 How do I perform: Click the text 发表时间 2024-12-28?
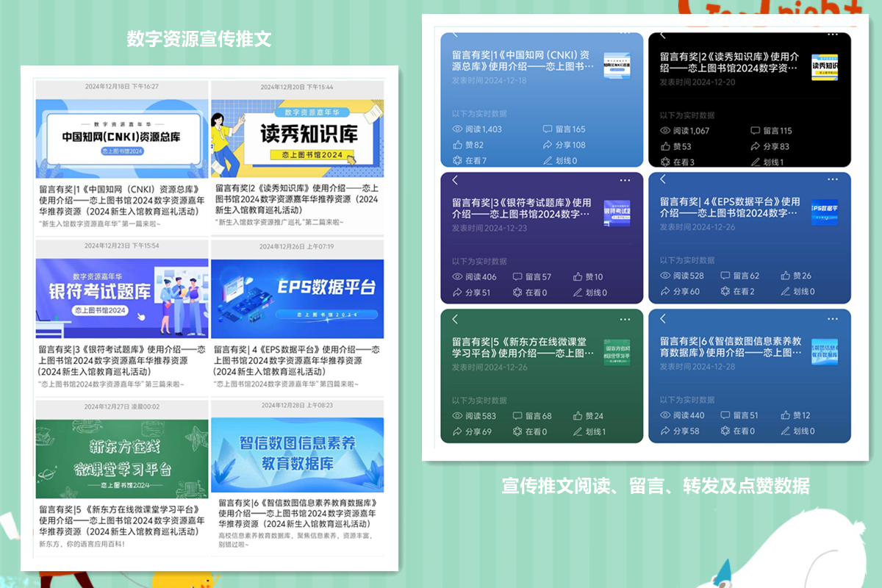click(697, 367)
